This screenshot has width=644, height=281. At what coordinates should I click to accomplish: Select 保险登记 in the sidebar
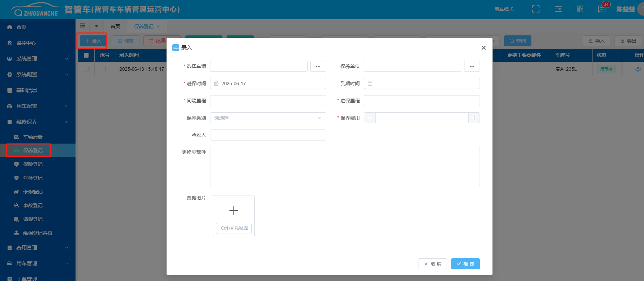pyautogui.click(x=33, y=164)
